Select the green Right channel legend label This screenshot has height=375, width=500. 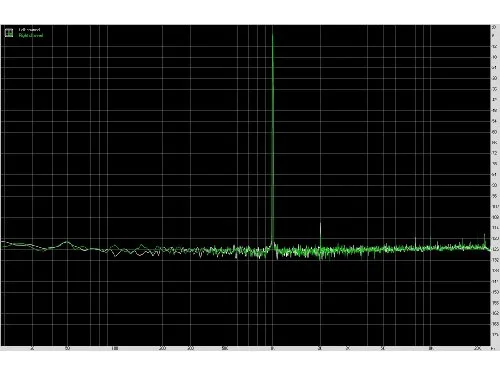coord(31,35)
